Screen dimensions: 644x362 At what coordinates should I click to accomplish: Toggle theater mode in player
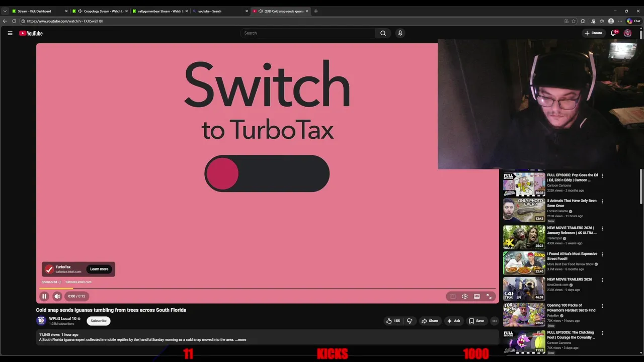(477, 296)
